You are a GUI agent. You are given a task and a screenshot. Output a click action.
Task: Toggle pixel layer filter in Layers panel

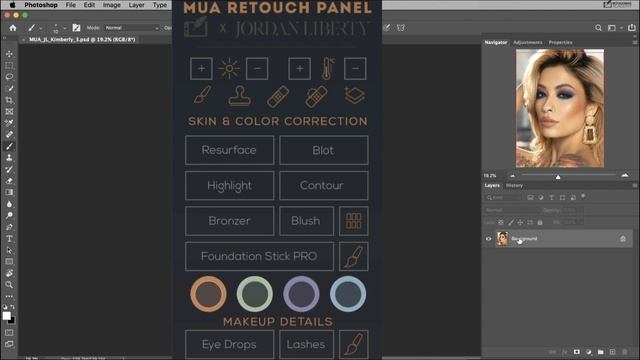coord(530,198)
